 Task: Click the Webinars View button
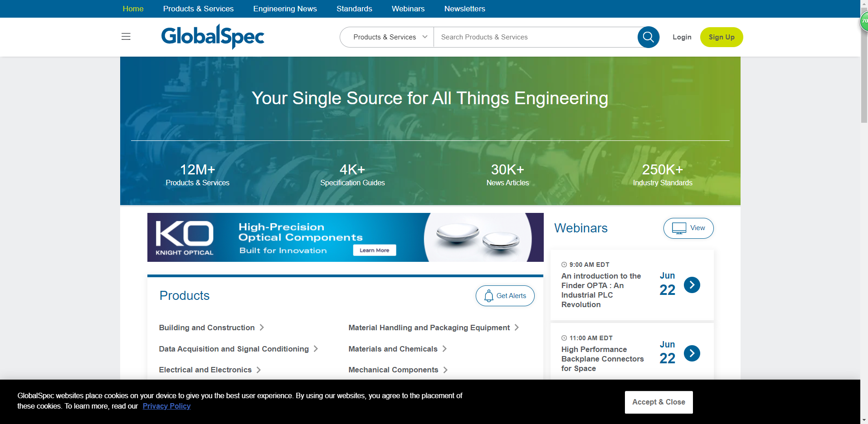click(x=688, y=228)
